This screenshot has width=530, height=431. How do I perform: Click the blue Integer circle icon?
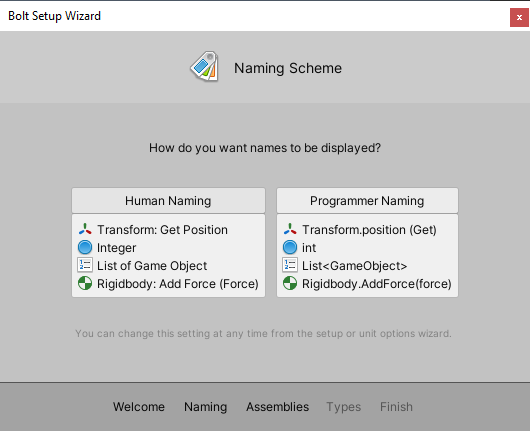click(x=85, y=247)
